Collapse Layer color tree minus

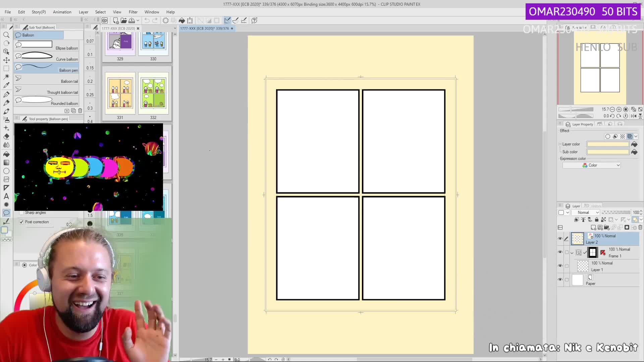(x=560, y=144)
